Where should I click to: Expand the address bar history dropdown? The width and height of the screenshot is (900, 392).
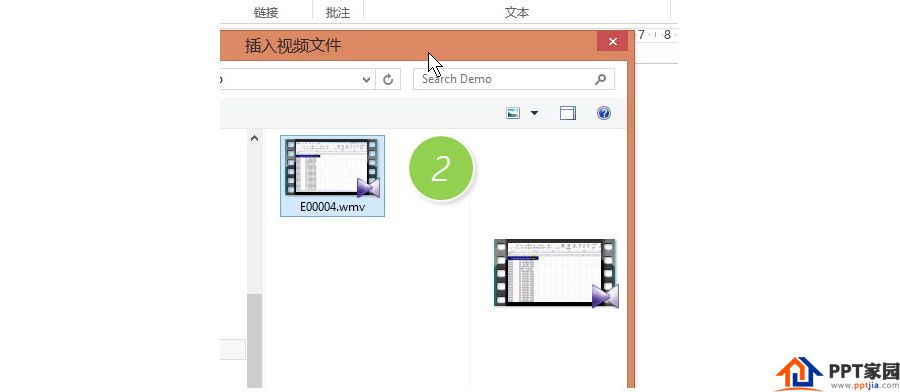(367, 80)
